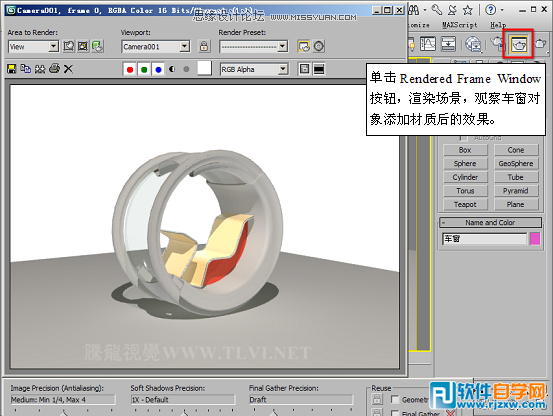The height and width of the screenshot is (416, 553).
Task: Click the Print Image icon
Action: (54, 69)
